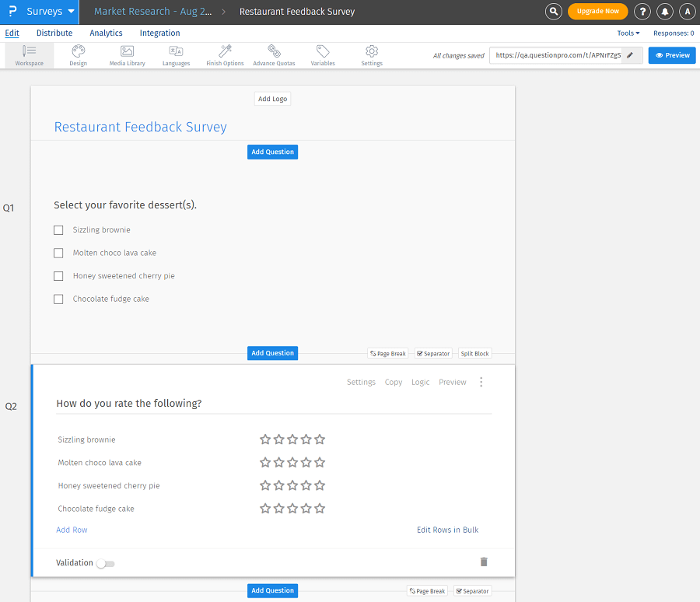This screenshot has height=602, width=700.
Task: Click the Add Row link
Action: coord(72,530)
